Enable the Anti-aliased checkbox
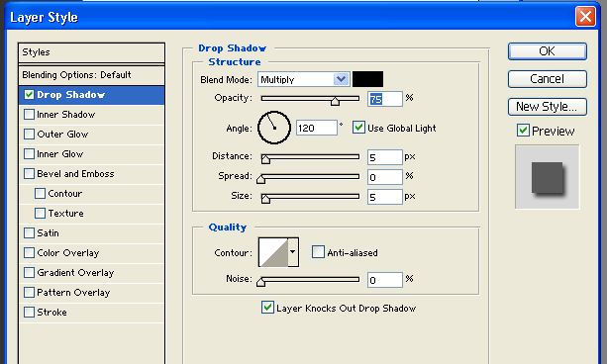This screenshot has width=607, height=364. 318,252
